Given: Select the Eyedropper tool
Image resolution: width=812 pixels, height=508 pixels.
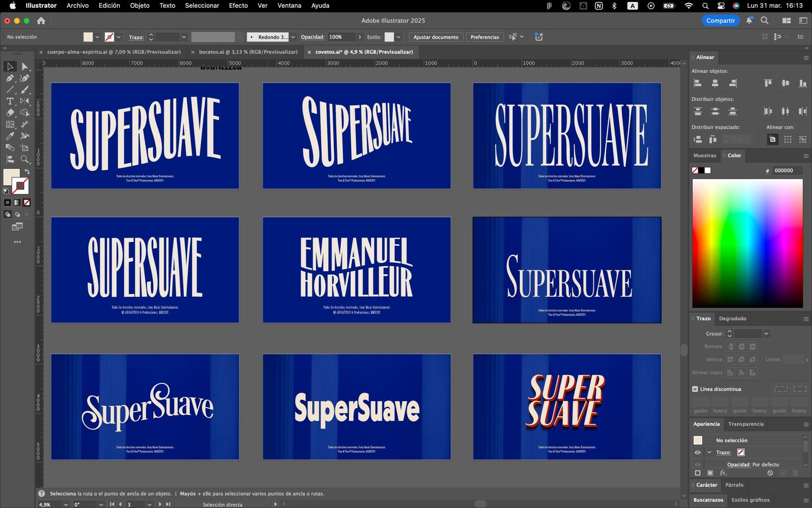Looking at the screenshot, I should coord(10,136).
